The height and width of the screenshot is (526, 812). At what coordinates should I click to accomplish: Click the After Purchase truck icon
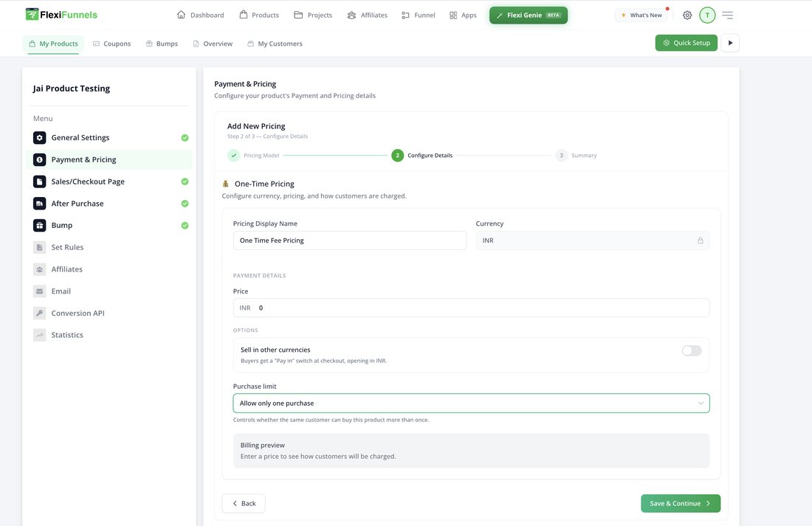(x=39, y=204)
